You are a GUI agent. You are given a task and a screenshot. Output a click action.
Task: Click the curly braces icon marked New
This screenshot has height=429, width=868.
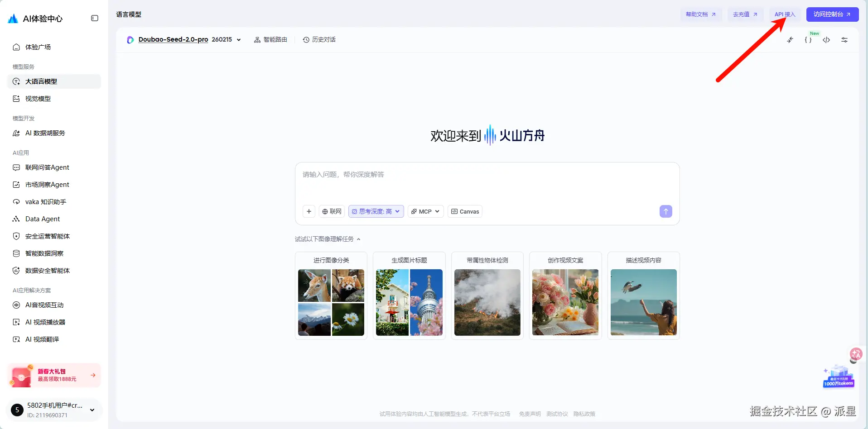point(808,40)
